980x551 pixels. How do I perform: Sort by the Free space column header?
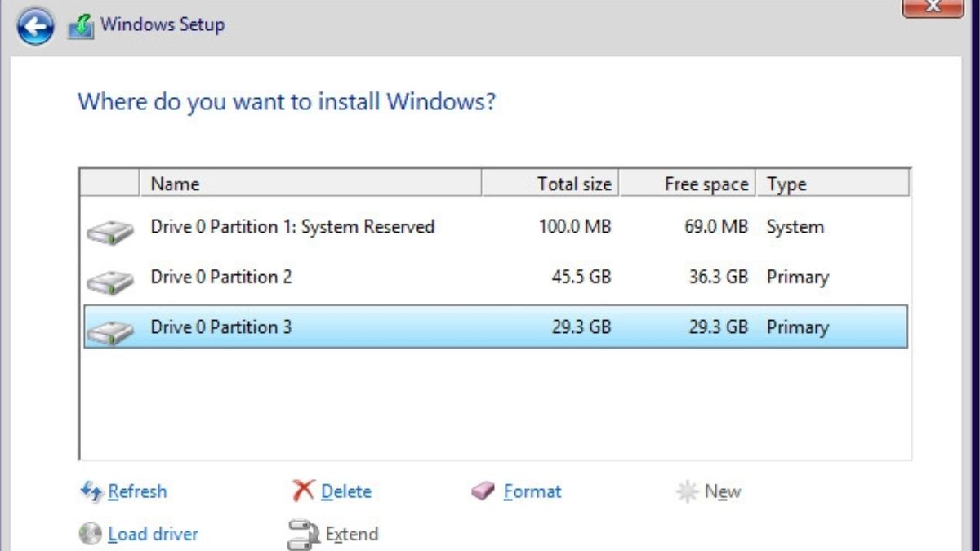pyautogui.click(x=687, y=184)
